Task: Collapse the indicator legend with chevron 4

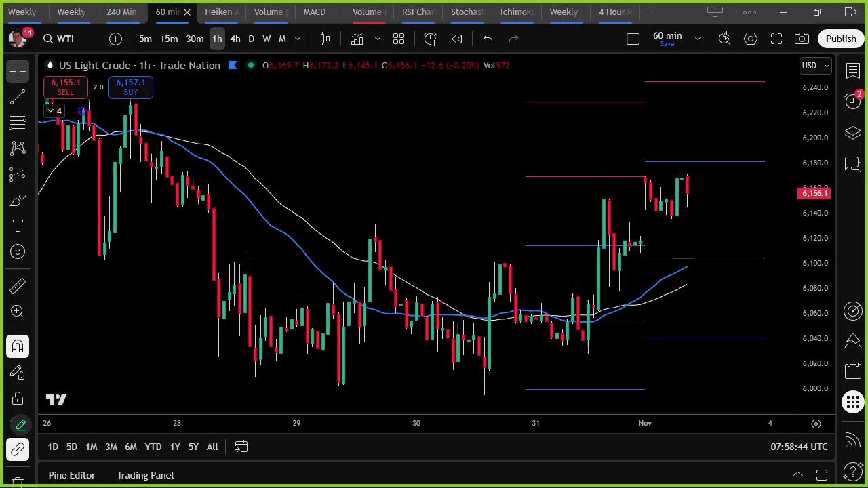Action: 54,110
